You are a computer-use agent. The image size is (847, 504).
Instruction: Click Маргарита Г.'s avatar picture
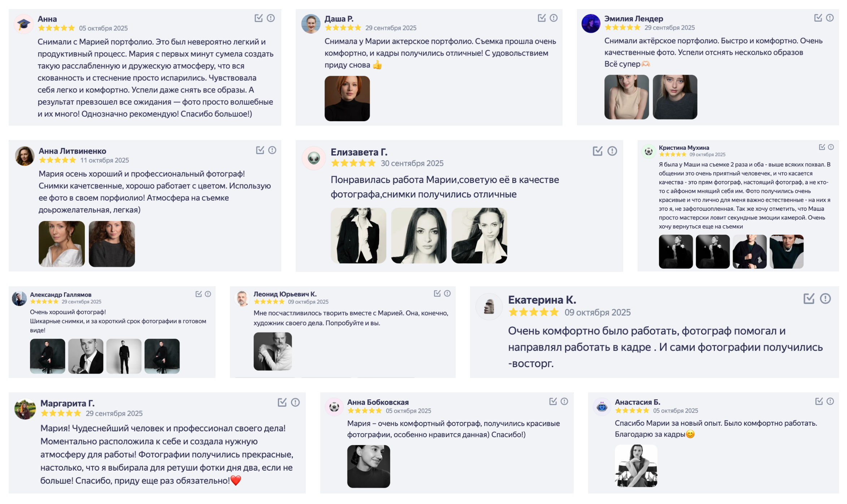tap(25, 409)
